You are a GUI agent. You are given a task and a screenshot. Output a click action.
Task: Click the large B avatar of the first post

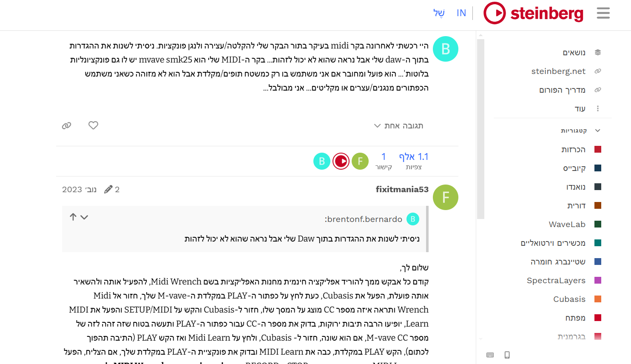point(446,49)
